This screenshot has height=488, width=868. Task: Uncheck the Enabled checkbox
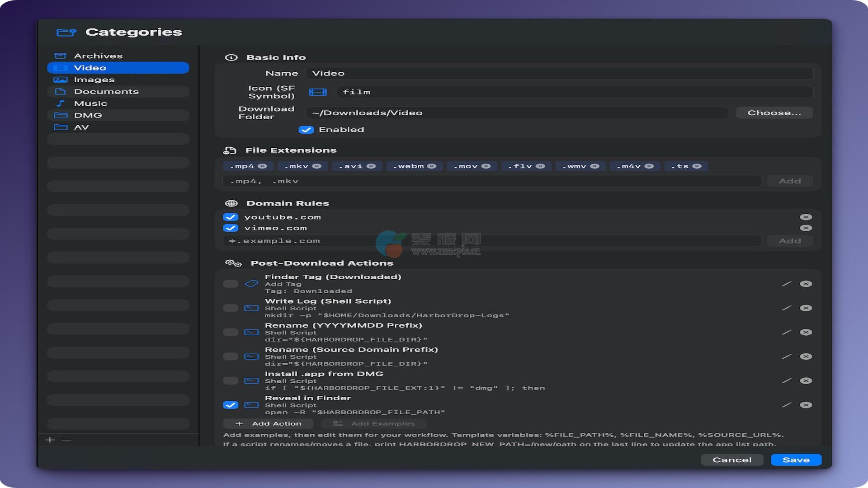click(306, 130)
